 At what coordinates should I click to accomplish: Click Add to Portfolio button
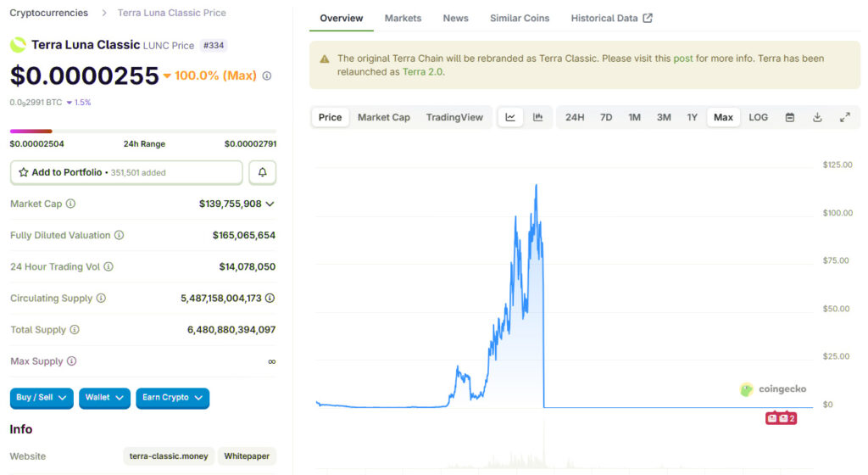coord(126,173)
